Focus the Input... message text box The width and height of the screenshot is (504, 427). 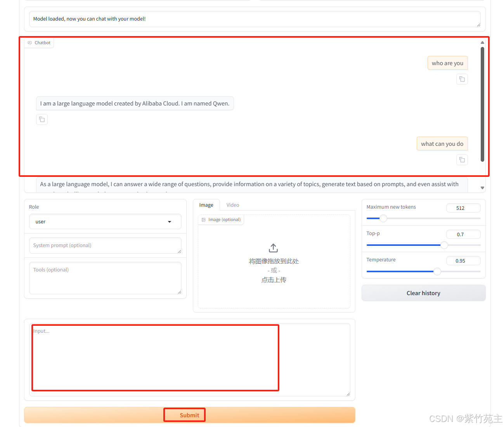click(190, 360)
